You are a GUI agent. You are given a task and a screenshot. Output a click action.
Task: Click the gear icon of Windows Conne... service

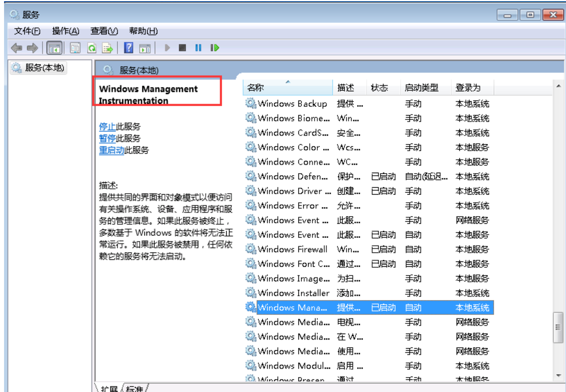point(251,162)
